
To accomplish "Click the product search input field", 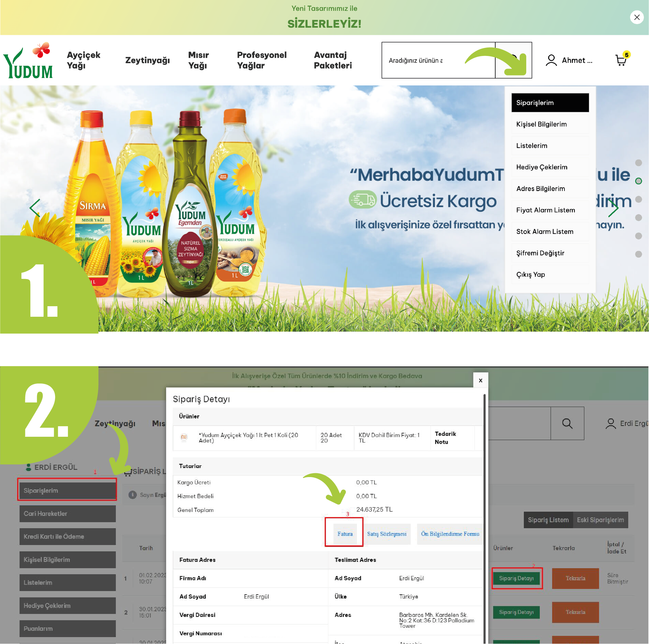I will tap(438, 60).
